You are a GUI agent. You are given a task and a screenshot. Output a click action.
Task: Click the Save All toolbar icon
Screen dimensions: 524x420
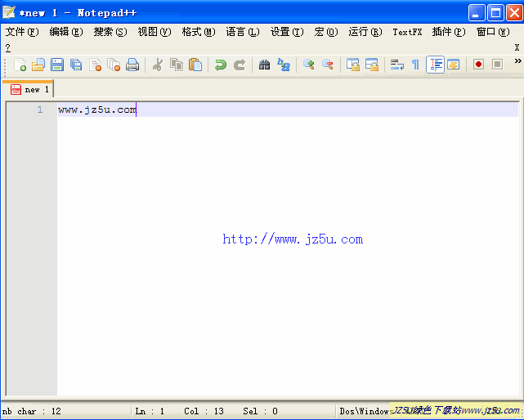click(x=76, y=65)
